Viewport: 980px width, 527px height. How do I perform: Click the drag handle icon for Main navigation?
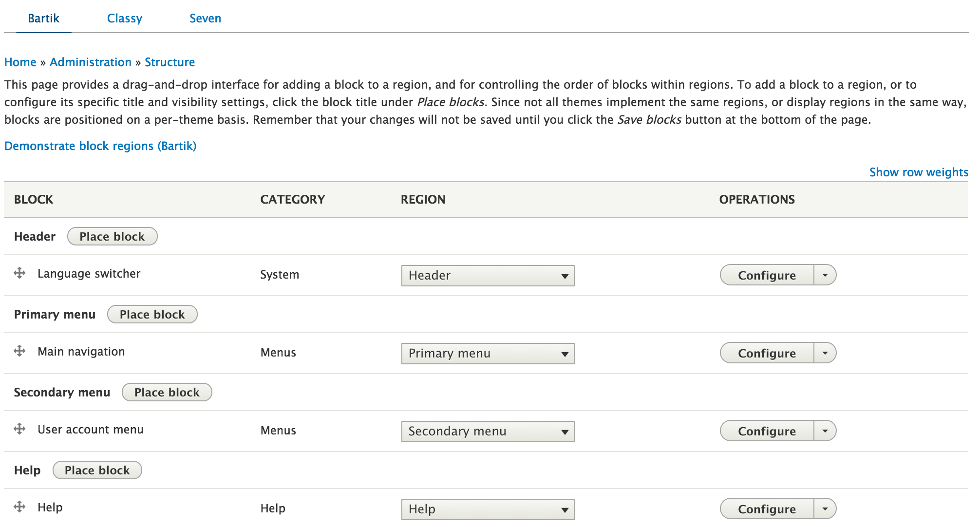click(x=19, y=353)
